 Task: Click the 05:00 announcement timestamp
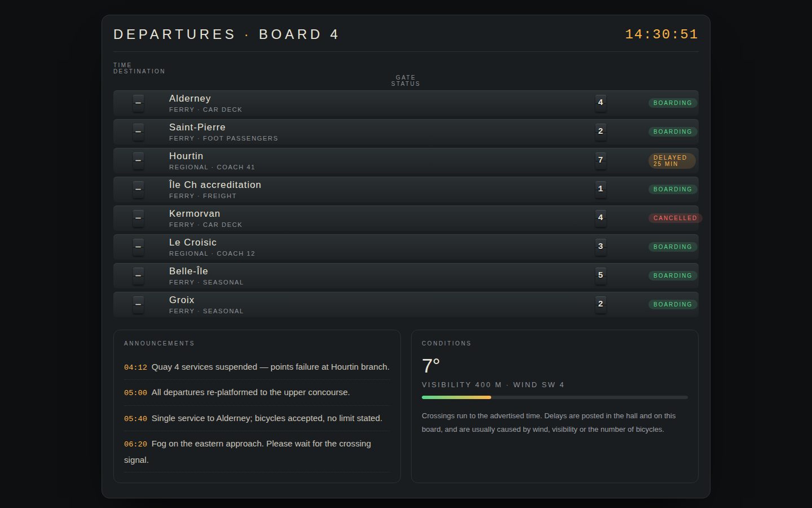135,393
